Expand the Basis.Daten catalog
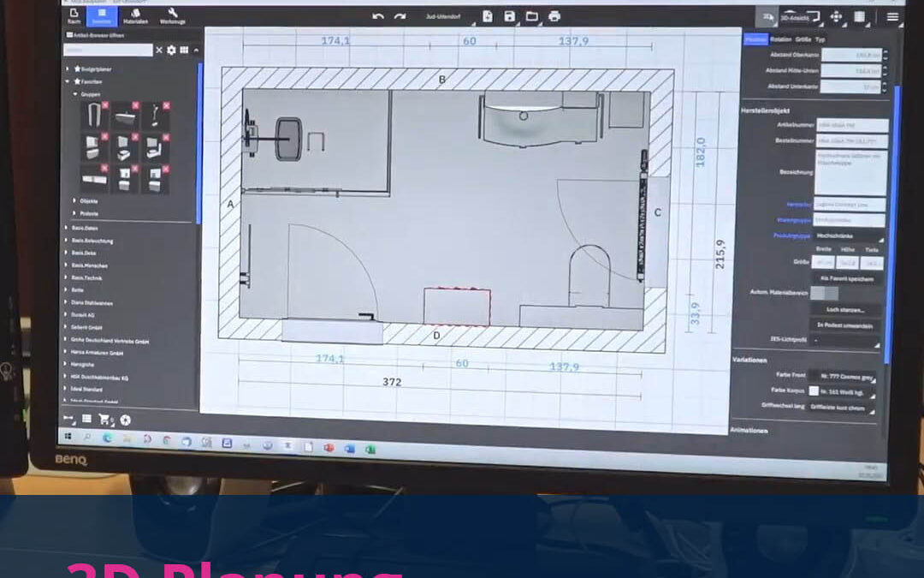Image resolution: width=924 pixels, height=578 pixels. (x=66, y=228)
